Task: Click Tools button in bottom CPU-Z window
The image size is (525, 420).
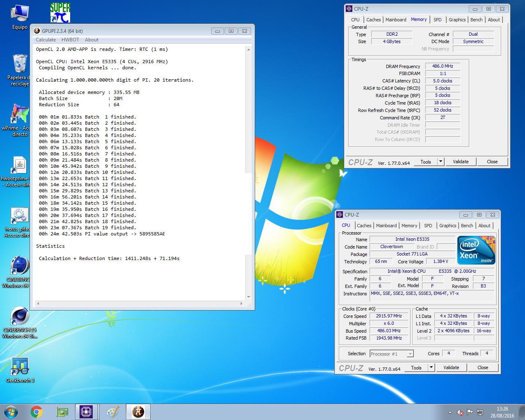Action: tap(416, 367)
